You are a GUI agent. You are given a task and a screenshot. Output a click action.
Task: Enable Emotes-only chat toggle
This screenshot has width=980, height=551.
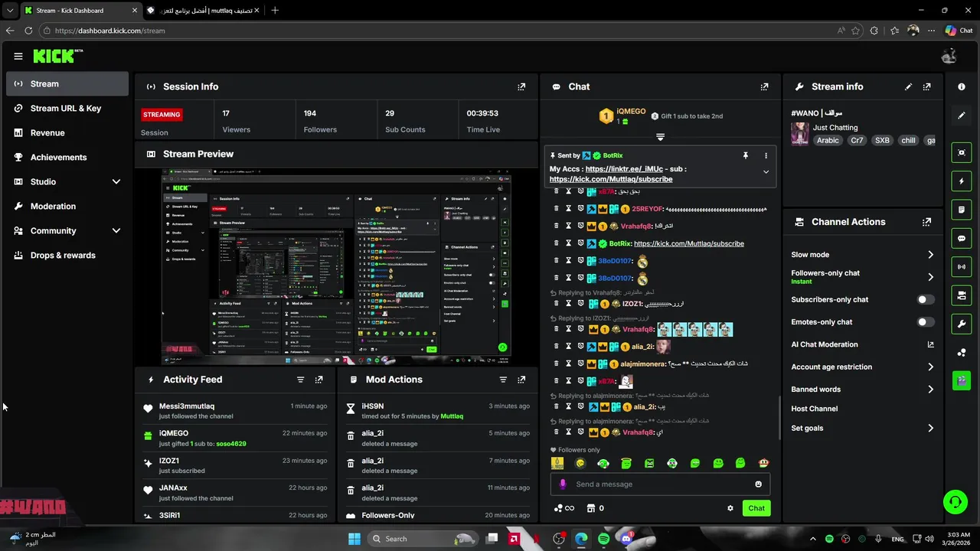pos(926,322)
